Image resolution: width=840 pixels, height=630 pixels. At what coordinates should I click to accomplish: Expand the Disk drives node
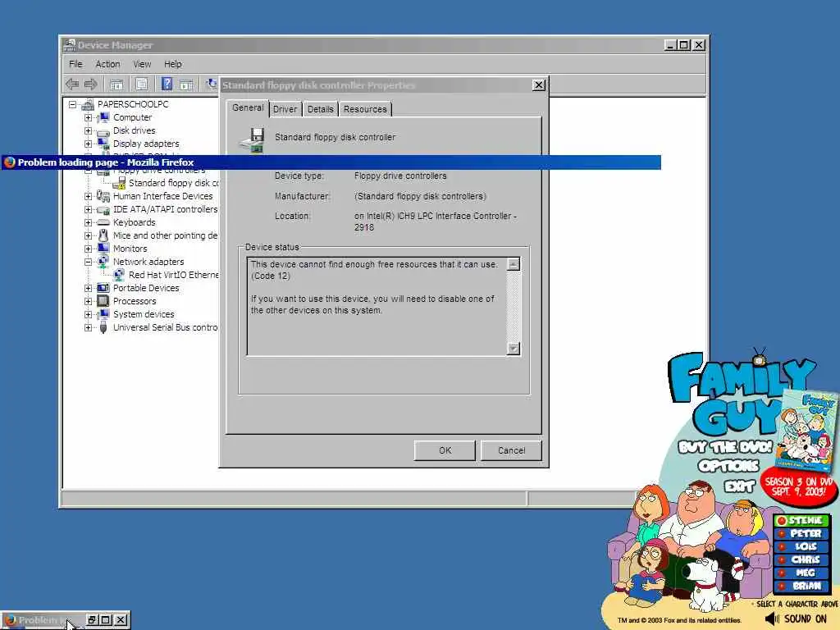click(88, 130)
